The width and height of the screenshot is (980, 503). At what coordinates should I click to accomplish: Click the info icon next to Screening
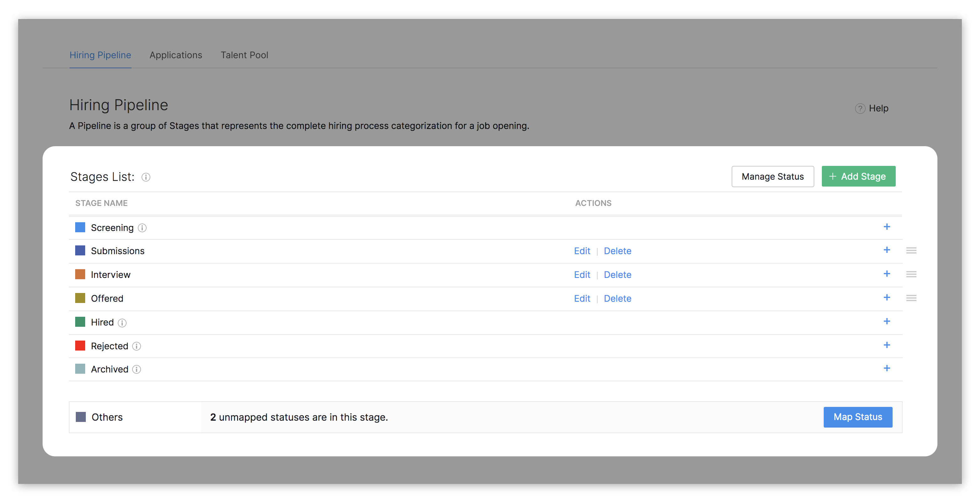click(142, 228)
